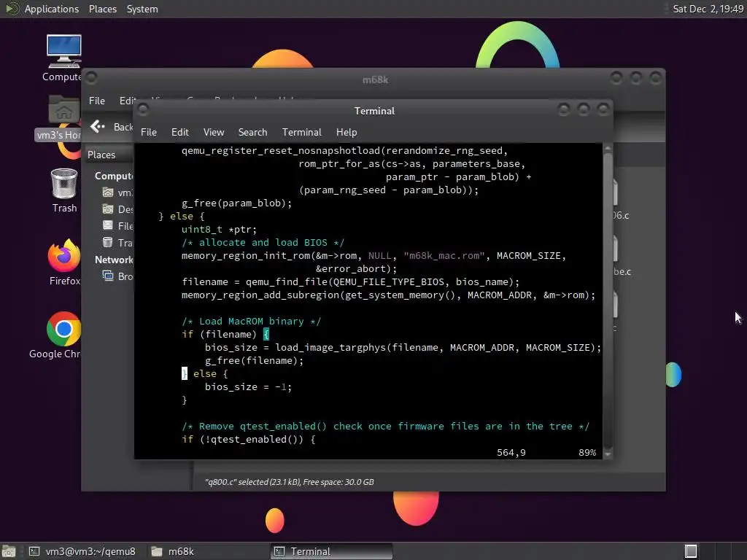Select the Network heading in sidebar
747x560 pixels.
(114, 260)
